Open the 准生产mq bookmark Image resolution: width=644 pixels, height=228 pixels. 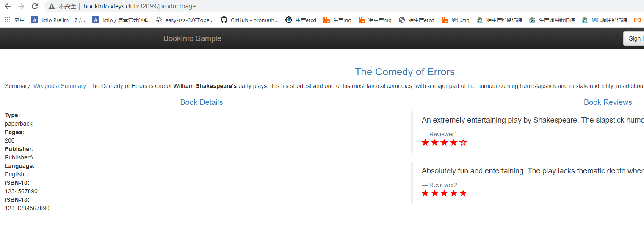coord(375,20)
